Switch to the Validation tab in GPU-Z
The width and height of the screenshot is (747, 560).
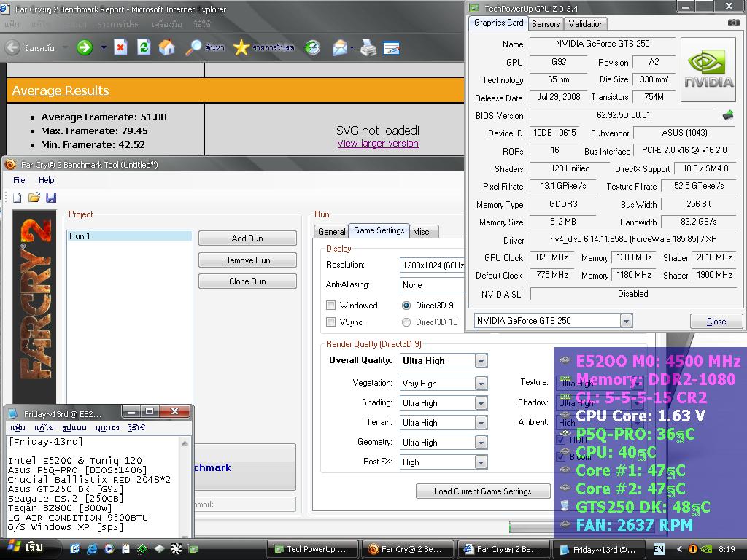[586, 24]
